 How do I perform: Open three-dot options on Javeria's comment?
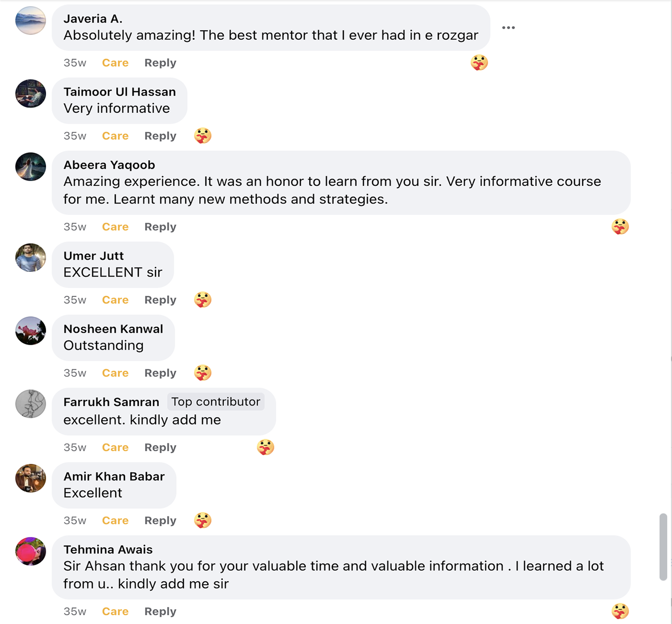pos(508,28)
